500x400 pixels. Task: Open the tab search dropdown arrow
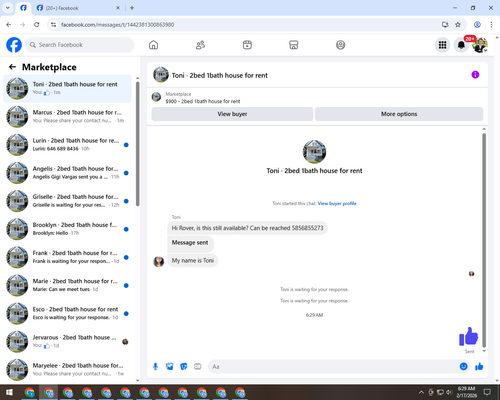click(x=8, y=8)
